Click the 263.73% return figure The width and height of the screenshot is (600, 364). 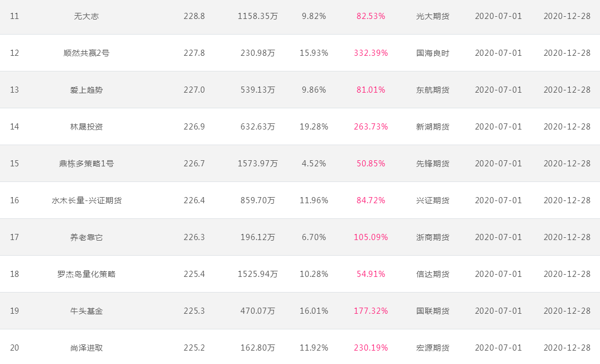(x=371, y=127)
